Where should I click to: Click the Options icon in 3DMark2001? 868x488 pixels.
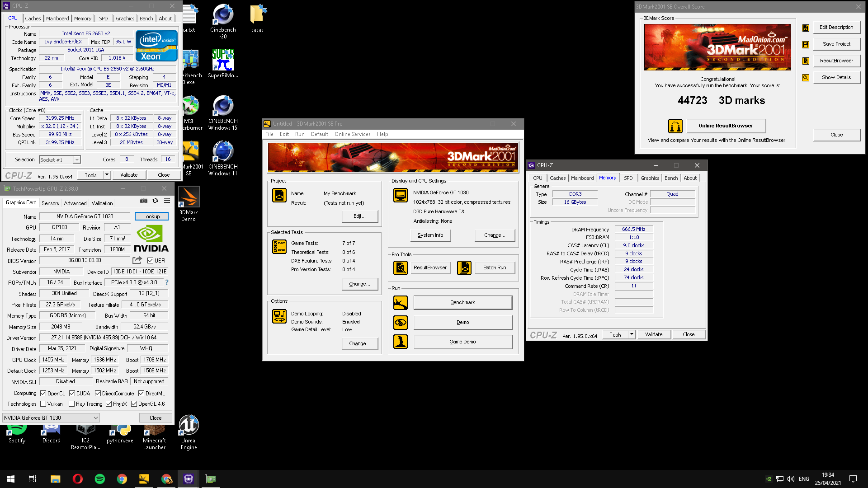279,316
